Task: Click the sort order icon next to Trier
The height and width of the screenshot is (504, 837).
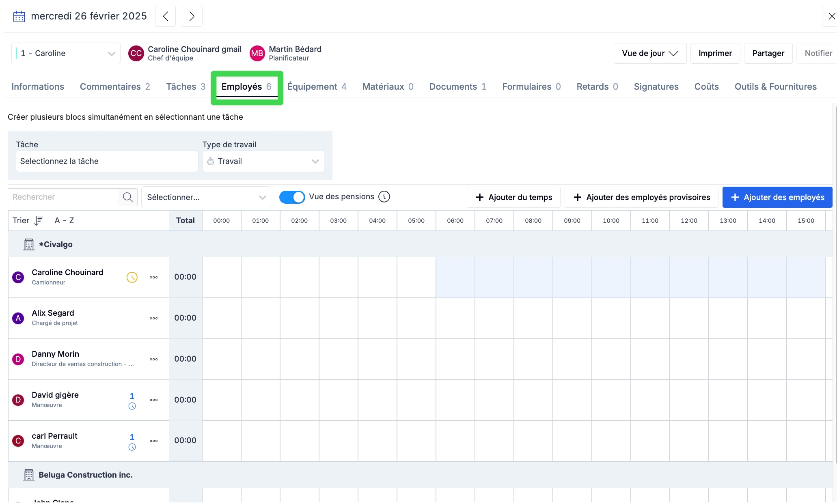Action: 39,221
